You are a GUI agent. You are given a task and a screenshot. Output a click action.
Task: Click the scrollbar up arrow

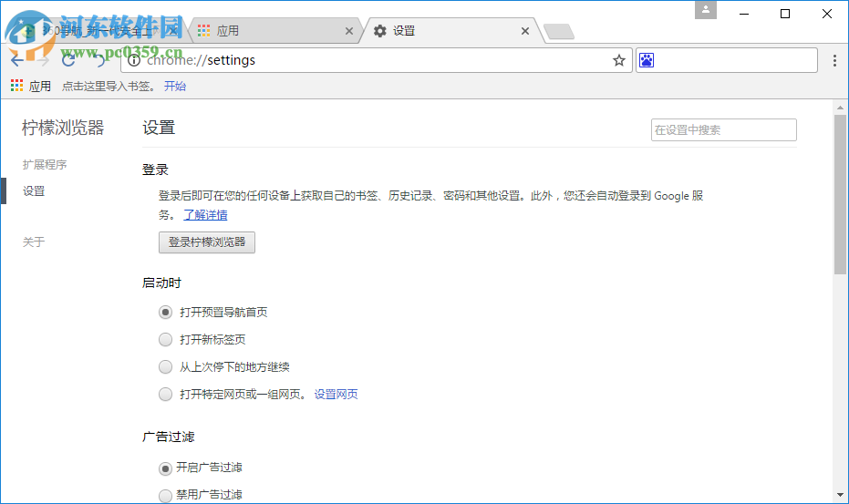(x=840, y=108)
